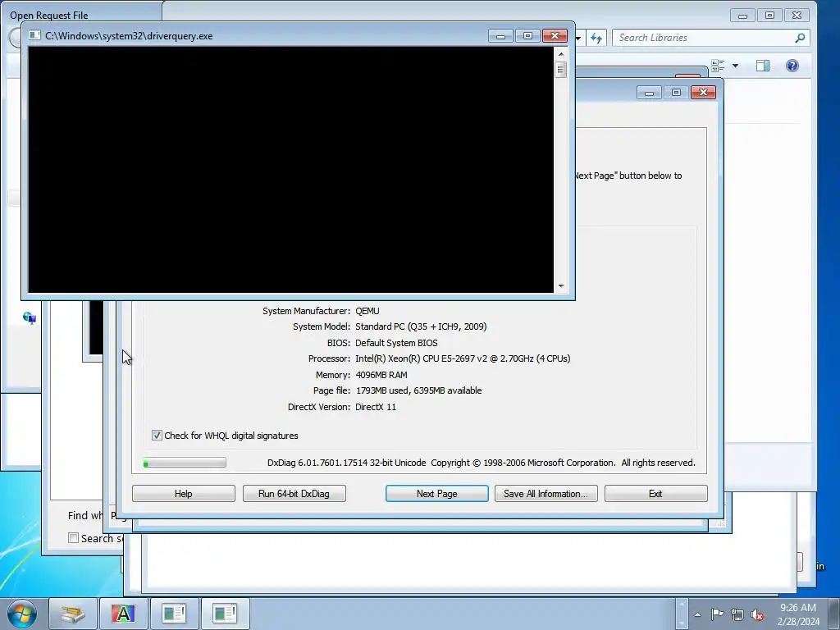Click the first taskbar icon next to Start
This screenshot has width=840, height=630.
72,614
